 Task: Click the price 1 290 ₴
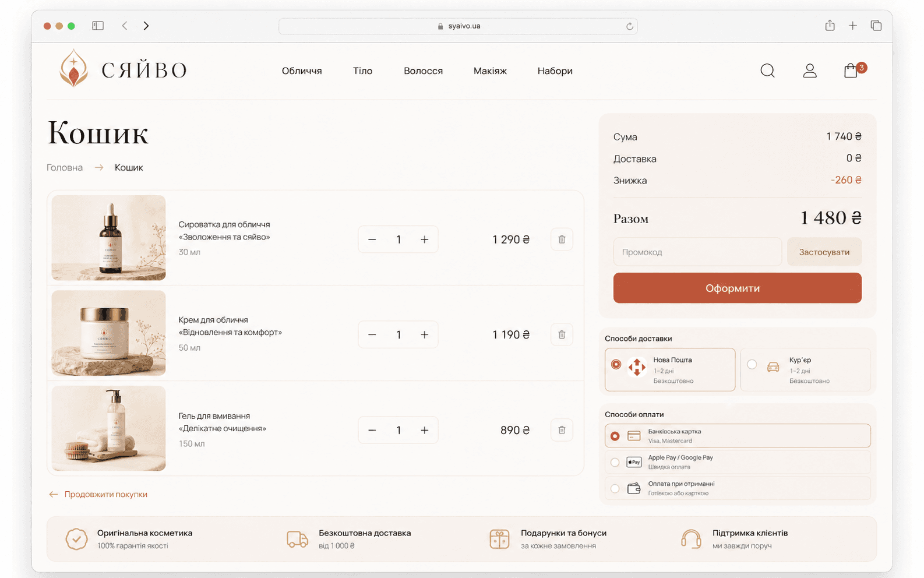tap(511, 239)
